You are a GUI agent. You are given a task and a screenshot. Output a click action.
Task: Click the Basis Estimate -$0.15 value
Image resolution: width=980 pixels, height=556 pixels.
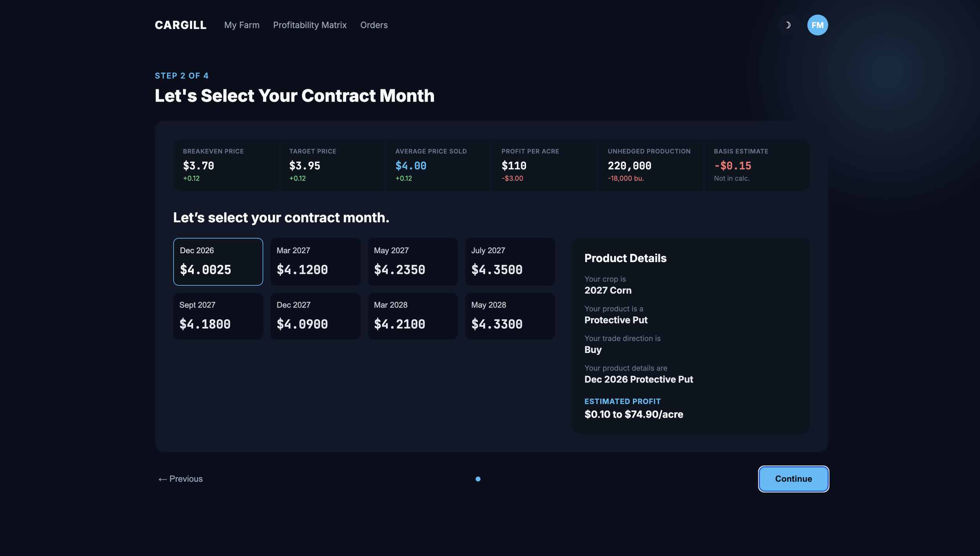point(733,166)
